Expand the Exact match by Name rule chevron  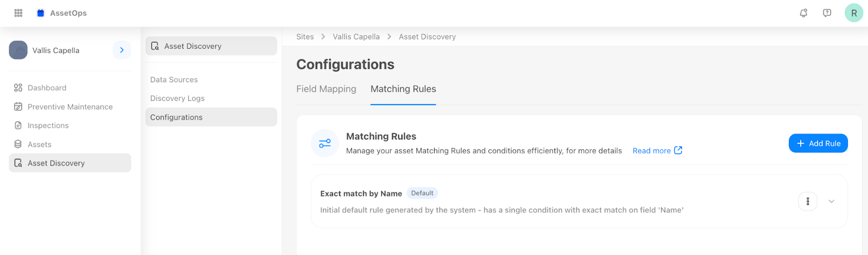click(831, 201)
